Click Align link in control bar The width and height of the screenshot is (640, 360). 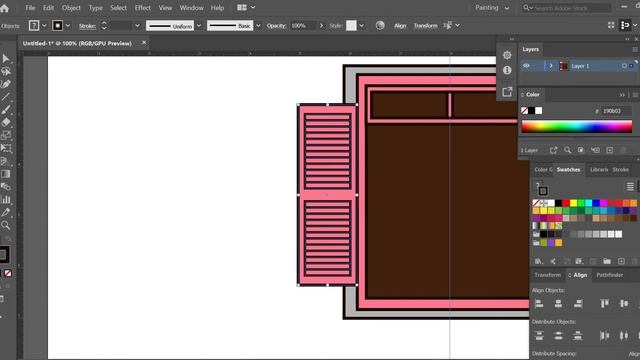[400, 26]
